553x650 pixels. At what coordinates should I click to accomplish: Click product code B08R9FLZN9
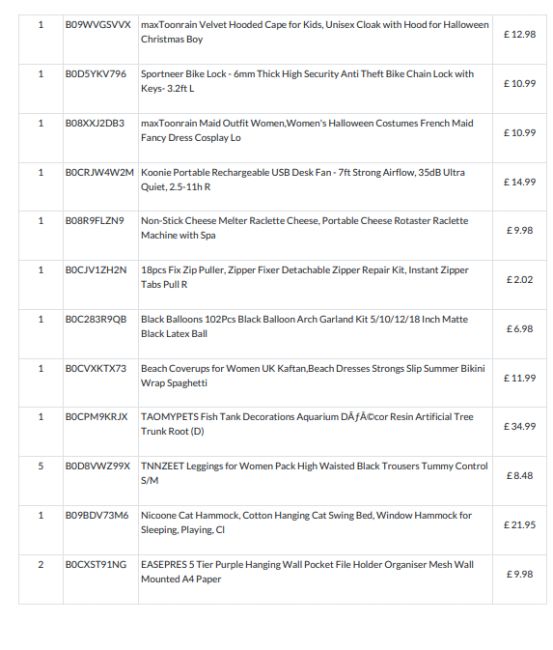tap(95, 221)
